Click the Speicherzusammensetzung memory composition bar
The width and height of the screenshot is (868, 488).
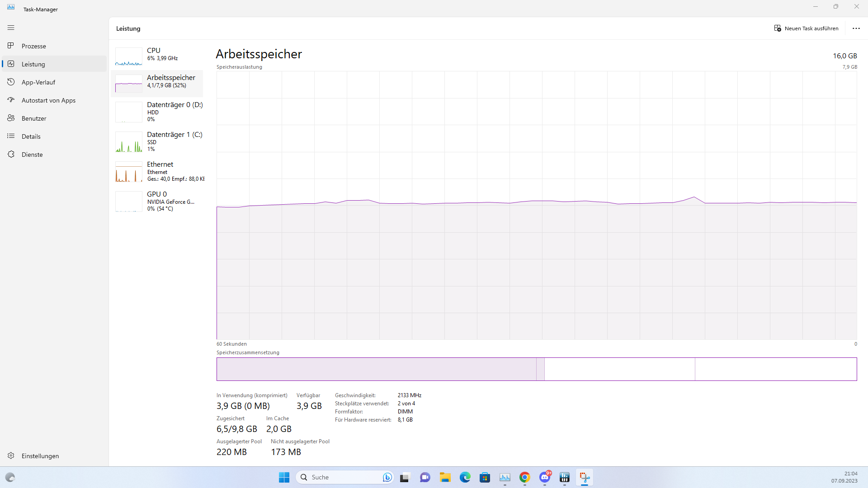click(x=536, y=369)
